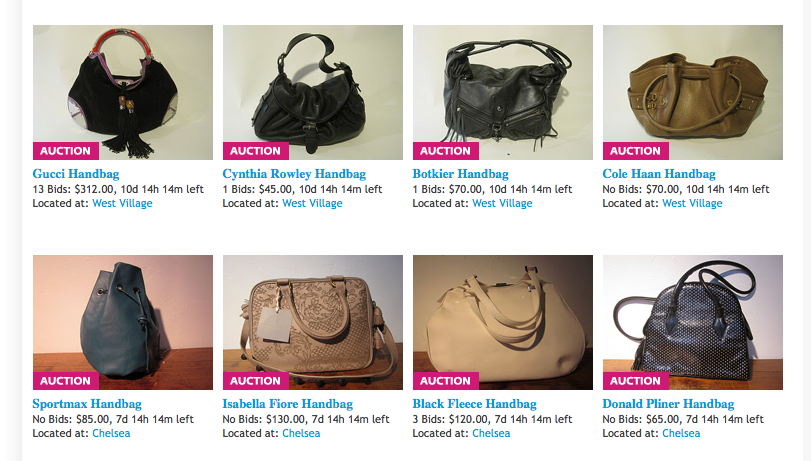Open the Sportmax Handbag title link
The image size is (811, 461).
[x=87, y=404]
